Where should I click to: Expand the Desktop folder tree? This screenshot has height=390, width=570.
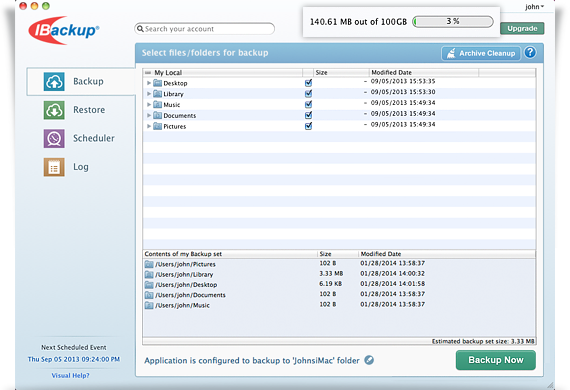[x=149, y=83]
